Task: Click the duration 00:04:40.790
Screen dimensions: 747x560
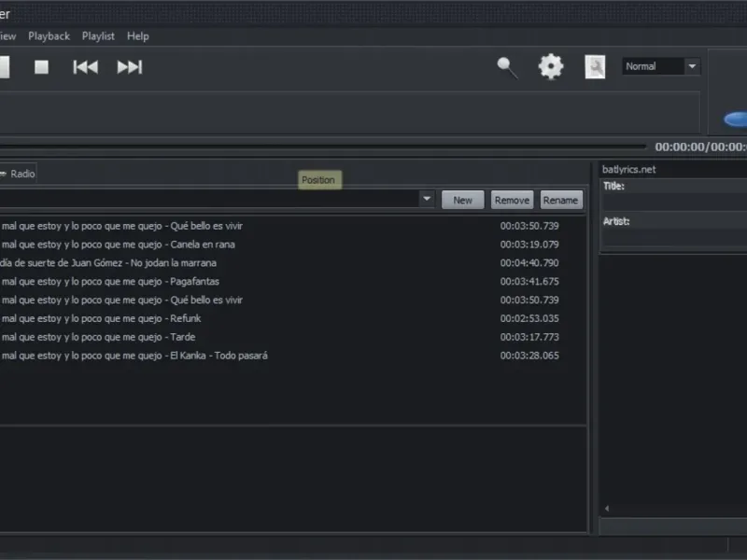Action: click(x=529, y=263)
